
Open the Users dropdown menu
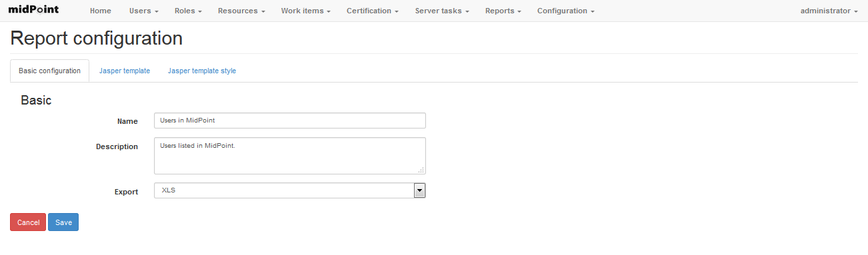point(144,11)
